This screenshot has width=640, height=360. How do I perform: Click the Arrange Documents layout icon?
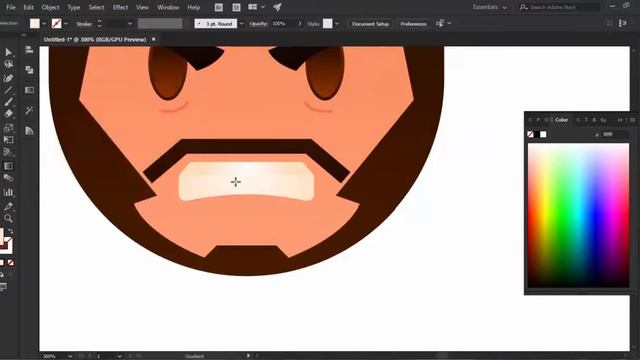click(253, 7)
